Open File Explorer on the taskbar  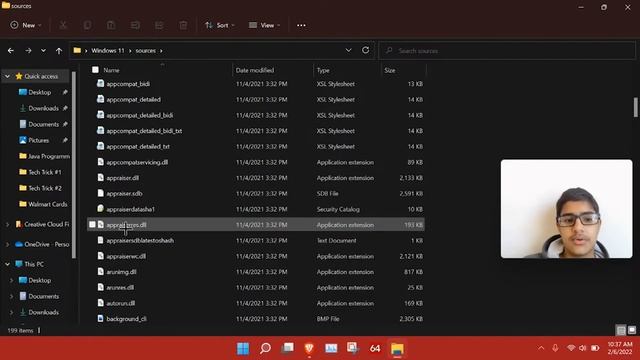(397, 348)
